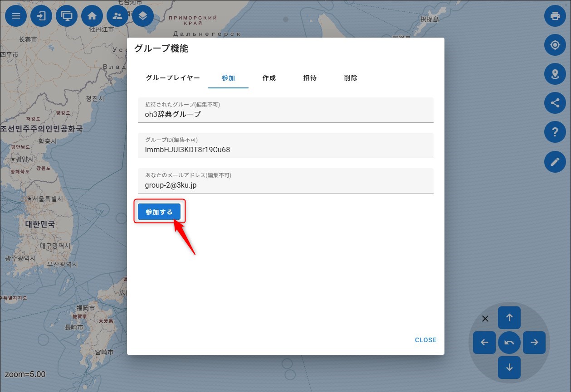Open the 招待 tab
The image size is (571, 392).
310,78
